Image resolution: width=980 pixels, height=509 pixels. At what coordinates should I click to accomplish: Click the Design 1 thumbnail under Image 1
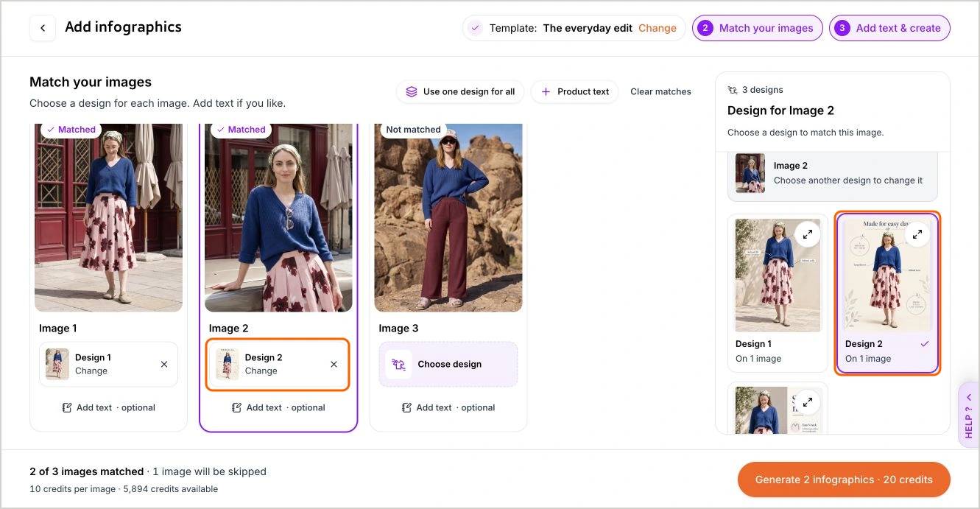tap(57, 364)
